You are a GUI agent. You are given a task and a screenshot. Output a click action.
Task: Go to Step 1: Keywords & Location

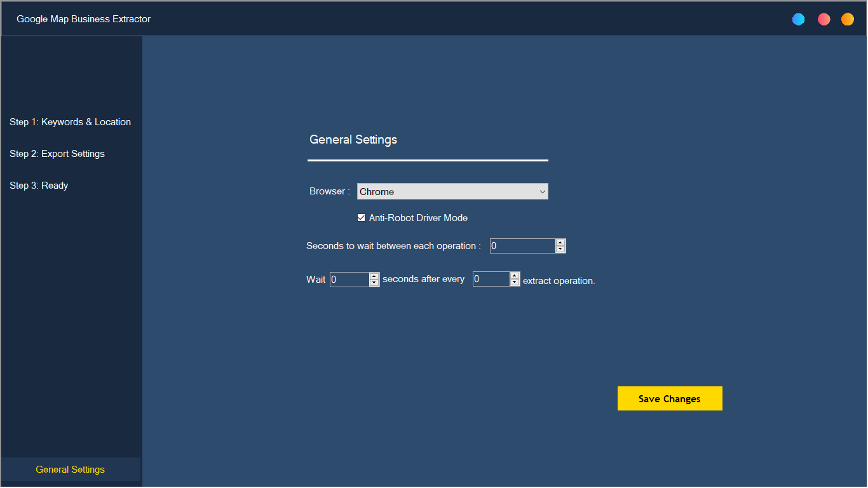pyautogui.click(x=71, y=122)
